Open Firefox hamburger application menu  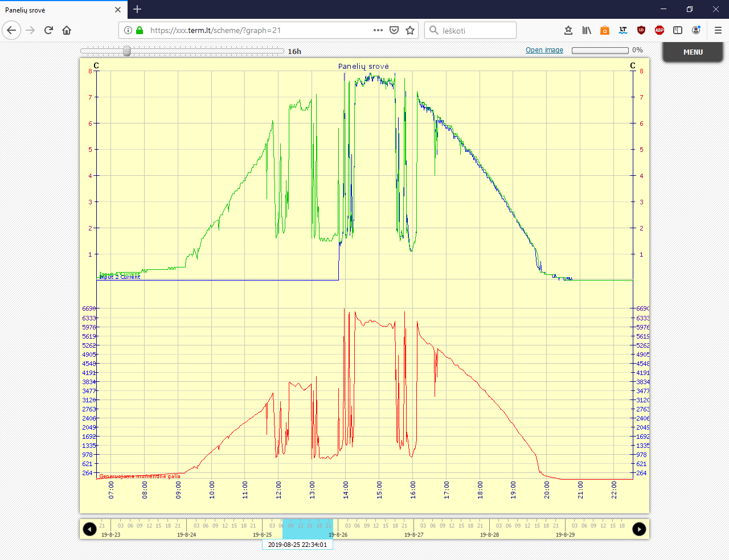point(718,30)
